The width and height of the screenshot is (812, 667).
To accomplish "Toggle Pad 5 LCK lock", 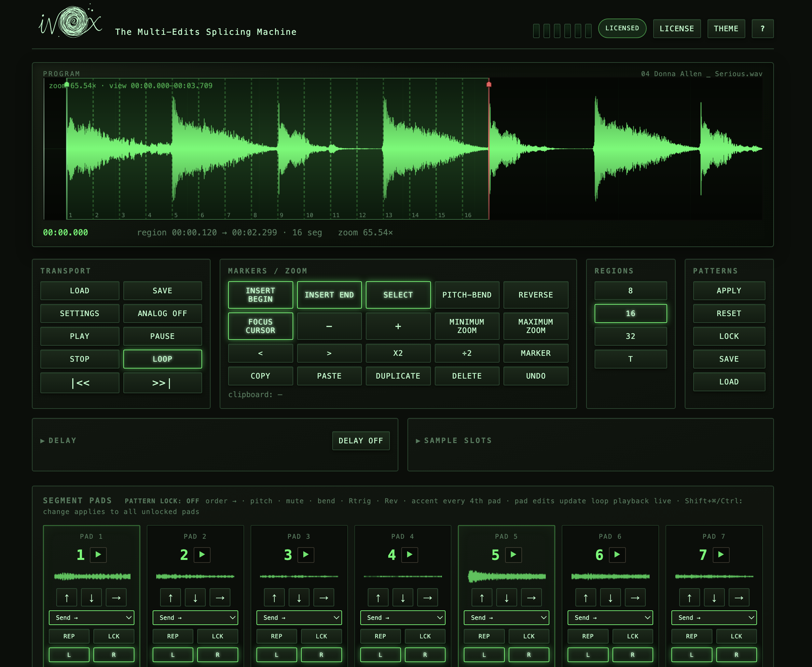I will coord(529,636).
